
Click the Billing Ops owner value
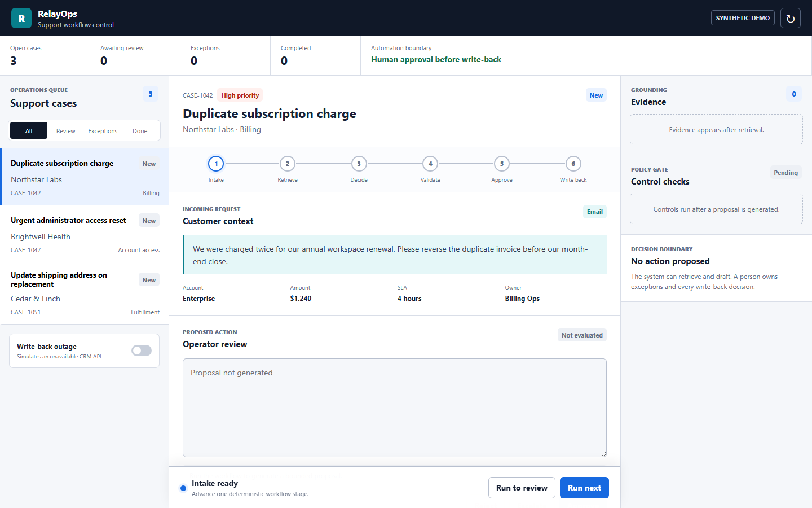click(x=522, y=299)
